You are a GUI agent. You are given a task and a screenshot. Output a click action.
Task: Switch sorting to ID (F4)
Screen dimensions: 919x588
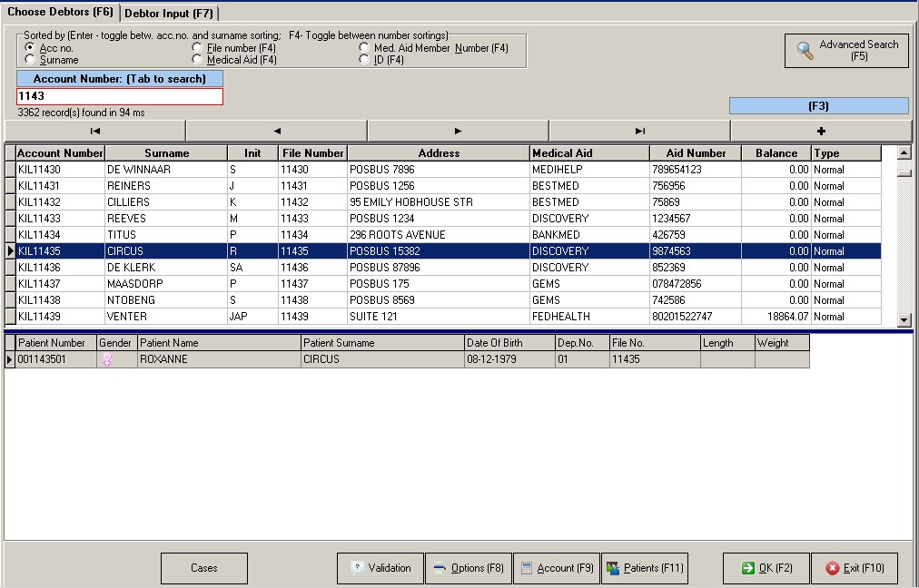coord(365,59)
